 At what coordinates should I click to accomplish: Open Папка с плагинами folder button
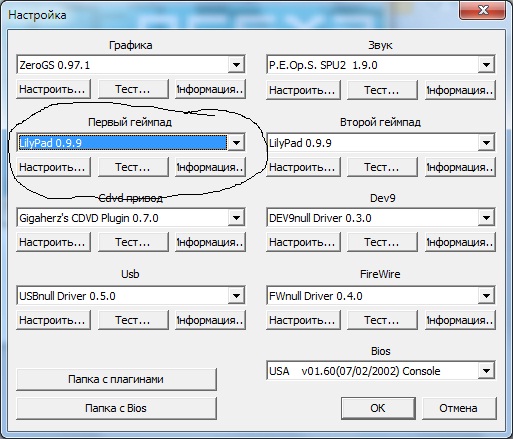[x=116, y=379]
